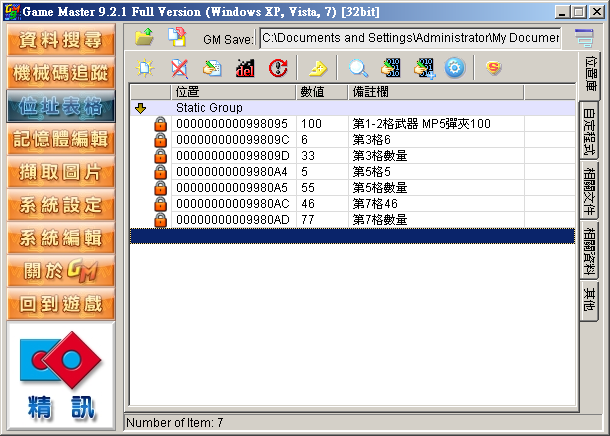The height and width of the screenshot is (436, 610).
Task: Open the 關於 GM about section
Action: [x=61, y=271]
